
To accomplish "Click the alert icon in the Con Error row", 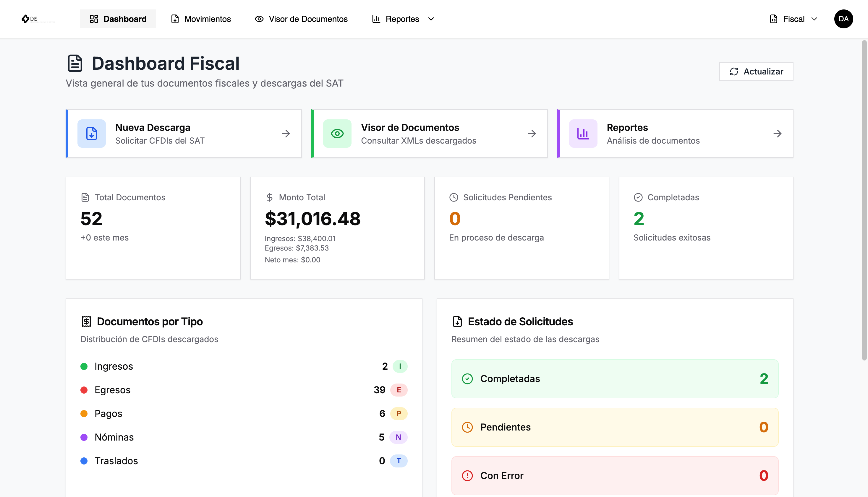I will [x=467, y=476].
